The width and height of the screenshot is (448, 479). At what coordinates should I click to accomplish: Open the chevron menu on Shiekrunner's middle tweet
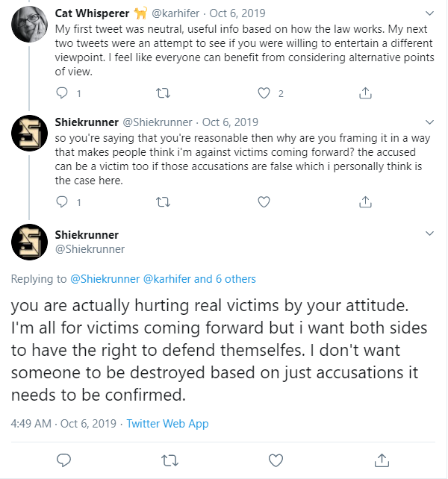429,122
